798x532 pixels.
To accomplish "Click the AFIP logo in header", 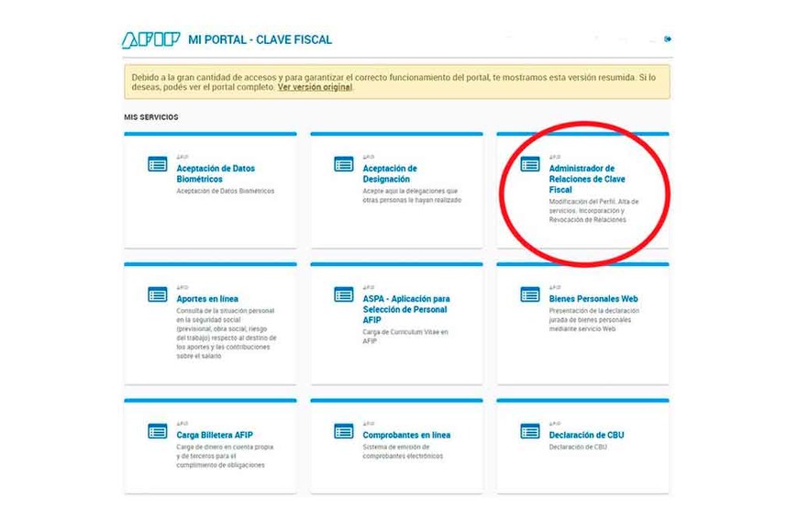I will pyautogui.click(x=150, y=40).
